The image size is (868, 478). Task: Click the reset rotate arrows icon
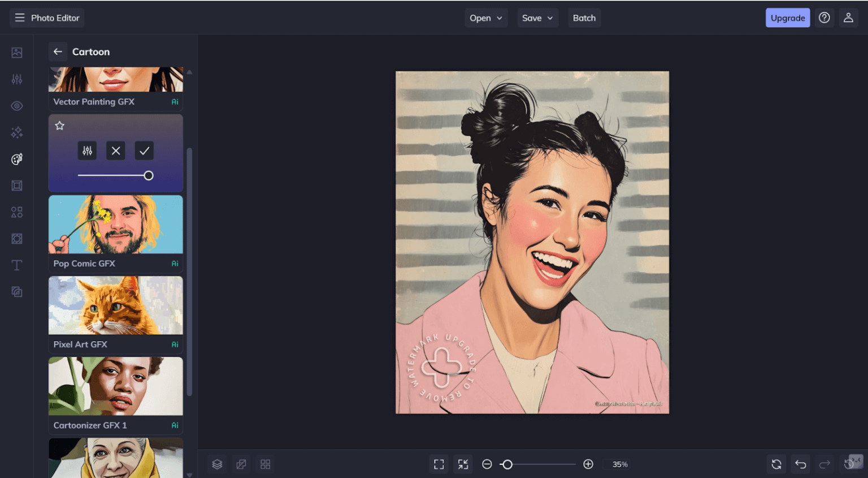(776, 464)
